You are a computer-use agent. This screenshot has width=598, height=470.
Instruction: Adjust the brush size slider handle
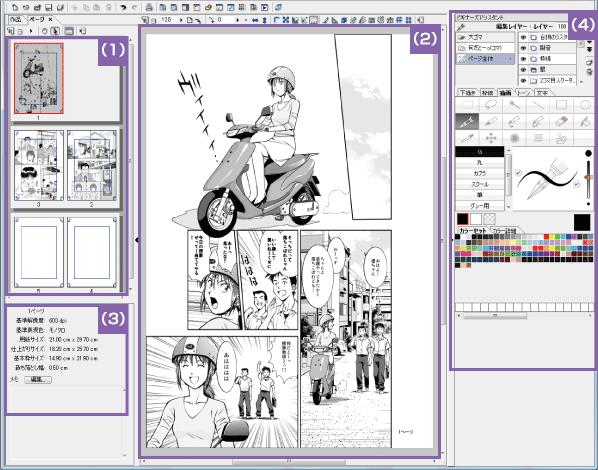(588, 177)
